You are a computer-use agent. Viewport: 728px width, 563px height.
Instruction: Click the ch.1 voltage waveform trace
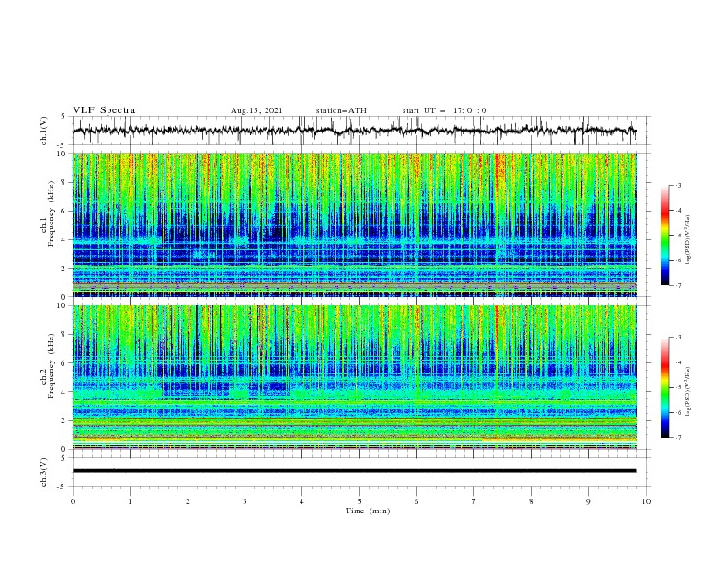355,131
